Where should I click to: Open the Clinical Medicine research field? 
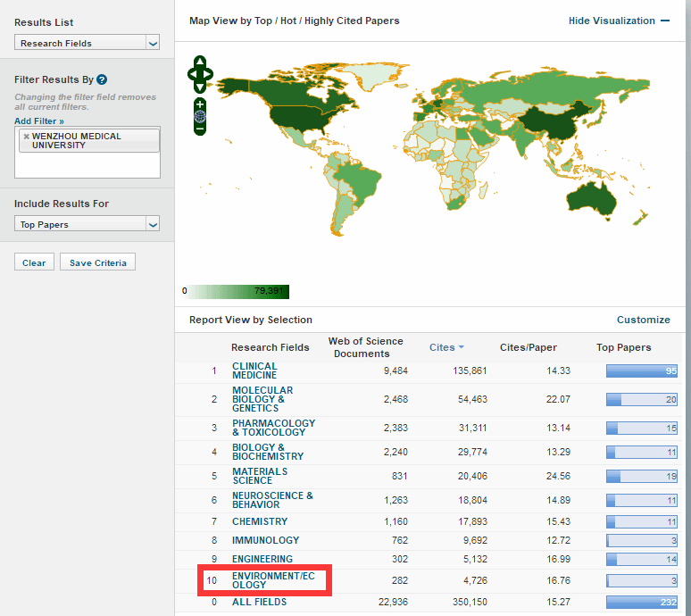(254, 370)
